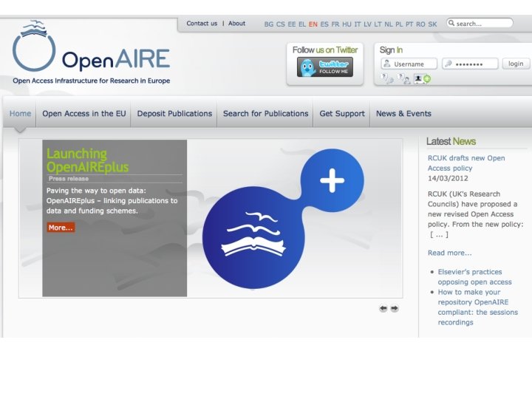532x399 pixels.
Task: Open RCUK drafts new Open Access policy
Action: pyautogui.click(x=466, y=163)
